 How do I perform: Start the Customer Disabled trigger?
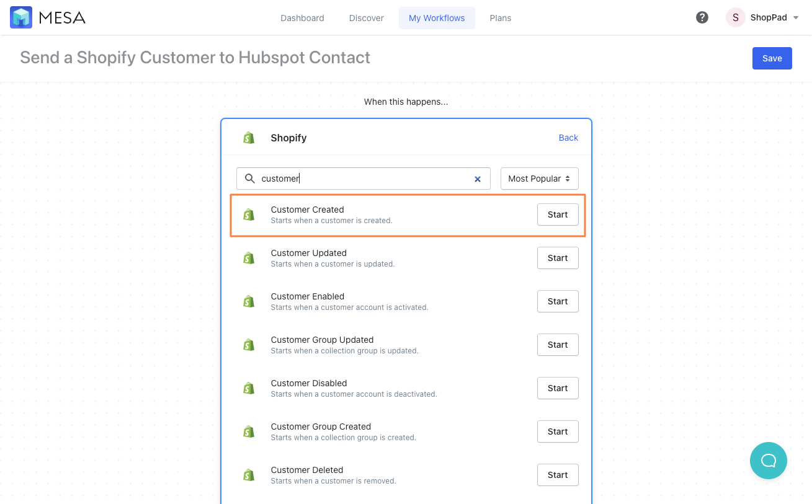tap(558, 388)
